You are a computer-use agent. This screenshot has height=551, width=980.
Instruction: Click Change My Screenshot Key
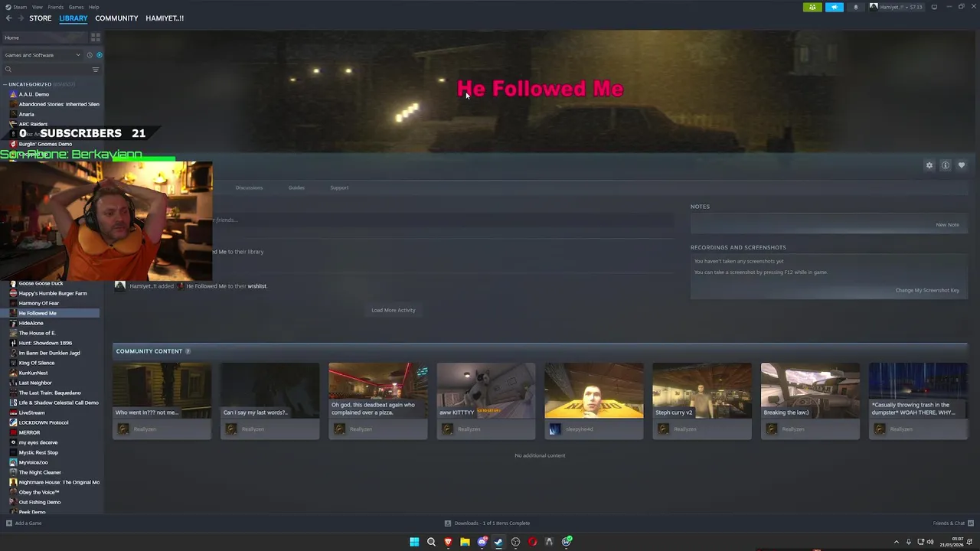tap(927, 290)
